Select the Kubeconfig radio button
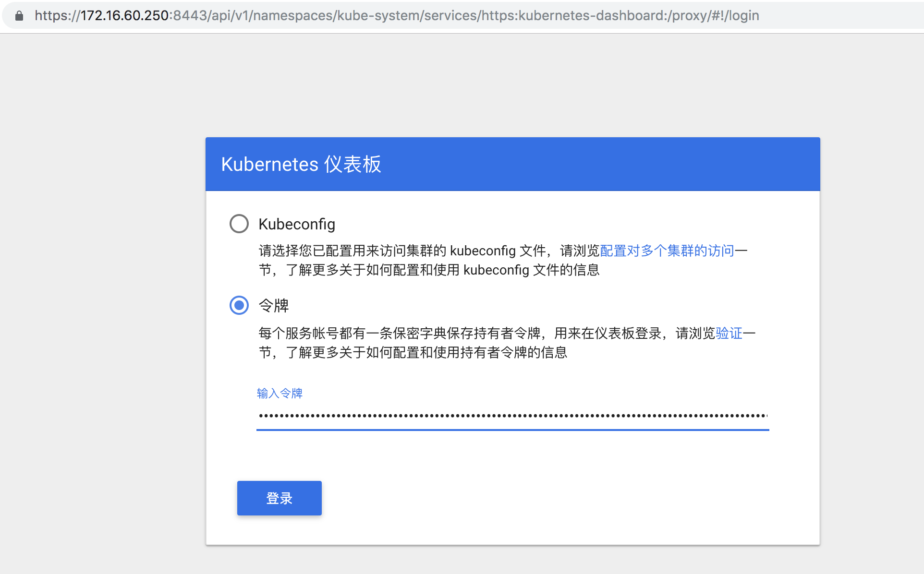Screen dimensions: 924x574 point(239,224)
